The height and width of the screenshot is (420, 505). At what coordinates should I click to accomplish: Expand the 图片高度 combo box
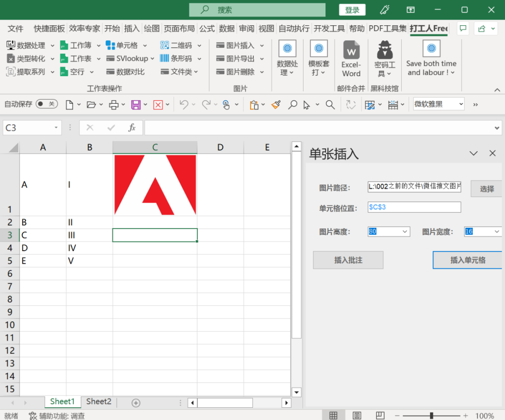[404, 232]
